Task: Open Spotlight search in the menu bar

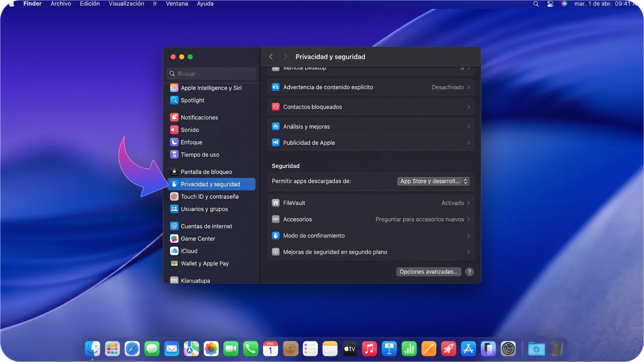Action: 536,4
